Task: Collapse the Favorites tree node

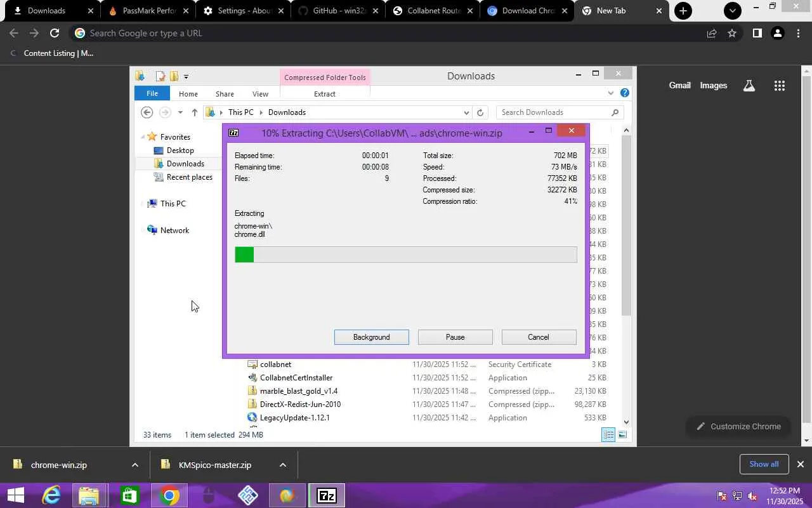Action: tap(143, 137)
